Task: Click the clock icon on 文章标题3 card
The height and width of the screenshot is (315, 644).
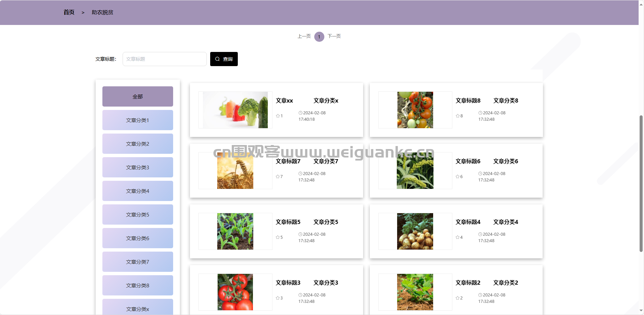Action: (x=300, y=295)
